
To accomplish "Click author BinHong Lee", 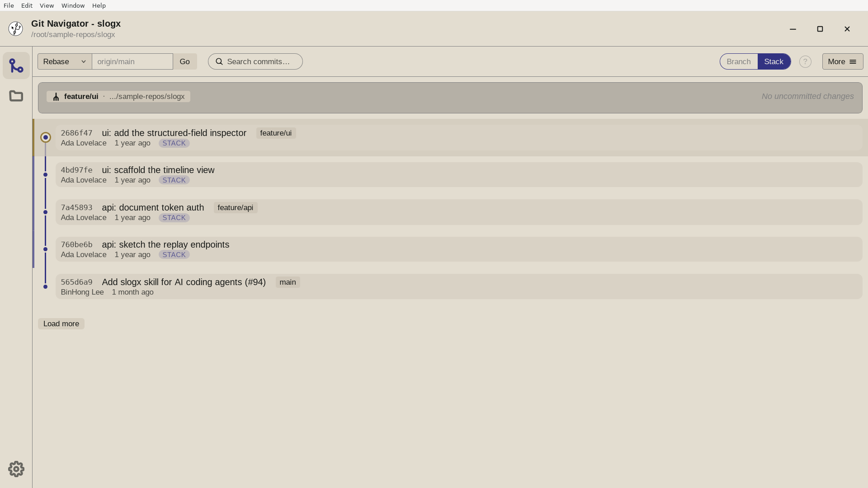I will 82,292.
